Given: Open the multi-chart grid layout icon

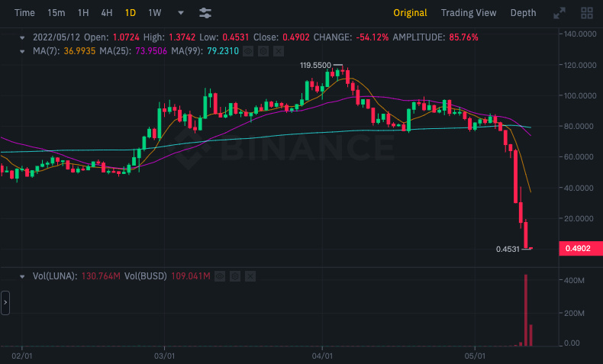Looking at the screenshot, I should (587, 13).
